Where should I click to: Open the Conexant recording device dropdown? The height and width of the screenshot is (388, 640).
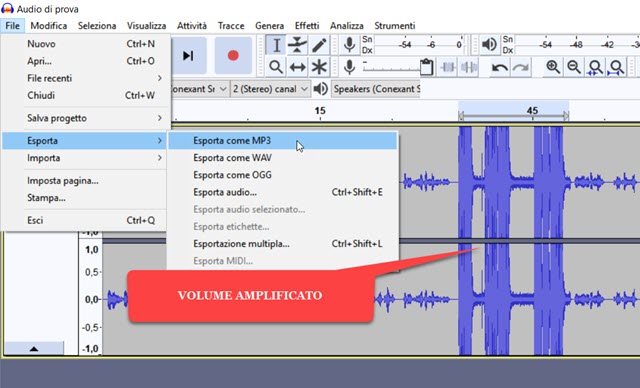pyautogui.click(x=199, y=89)
